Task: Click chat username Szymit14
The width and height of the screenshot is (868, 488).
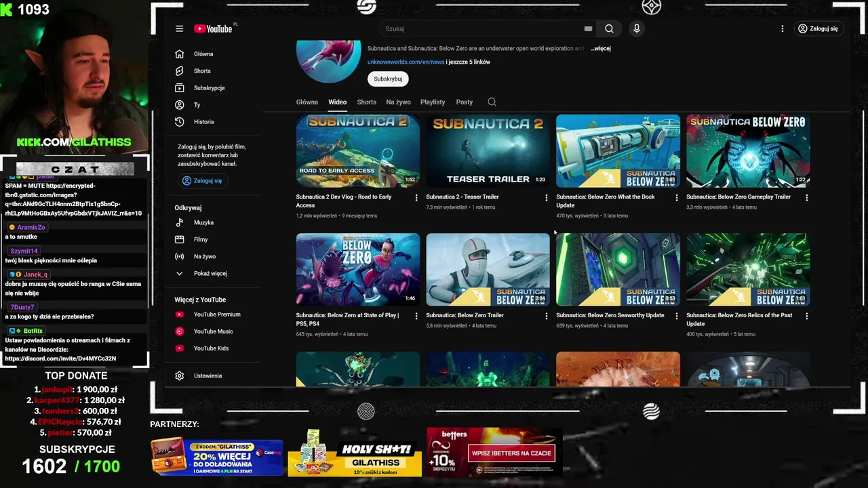Action: click(x=24, y=251)
